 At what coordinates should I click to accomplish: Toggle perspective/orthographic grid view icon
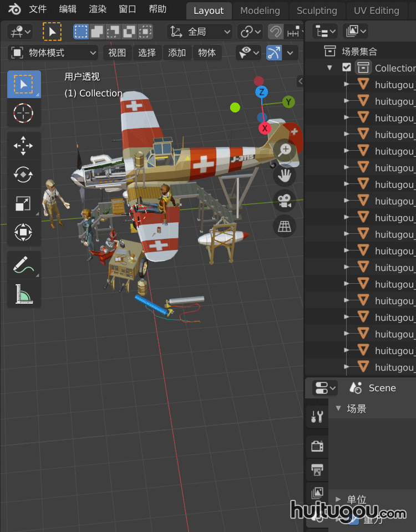[285, 226]
